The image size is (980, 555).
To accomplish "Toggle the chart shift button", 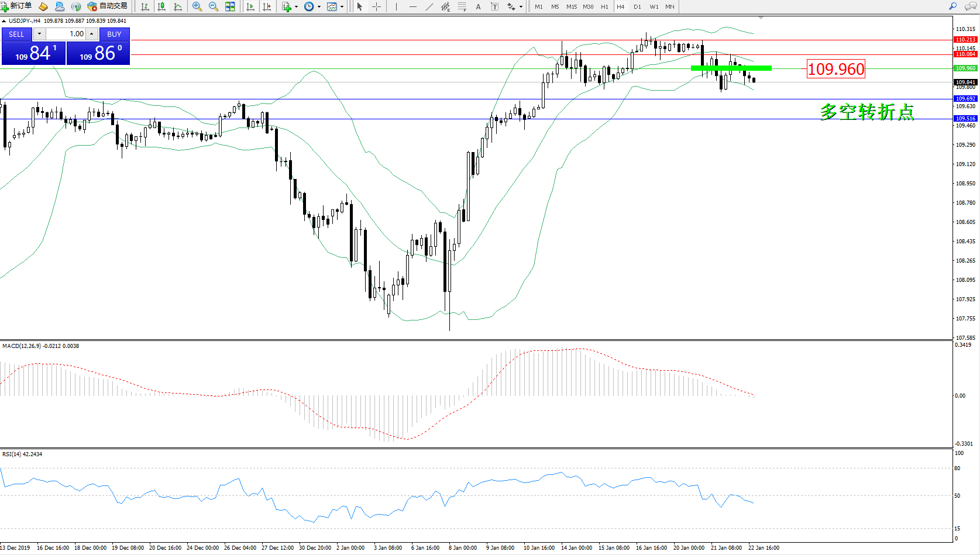I will click(x=267, y=6).
